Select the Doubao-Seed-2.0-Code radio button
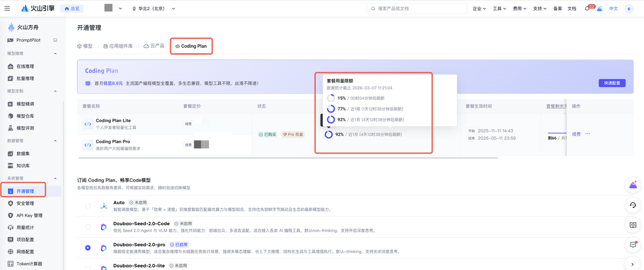The width and height of the screenshot is (644, 270). tap(88, 227)
